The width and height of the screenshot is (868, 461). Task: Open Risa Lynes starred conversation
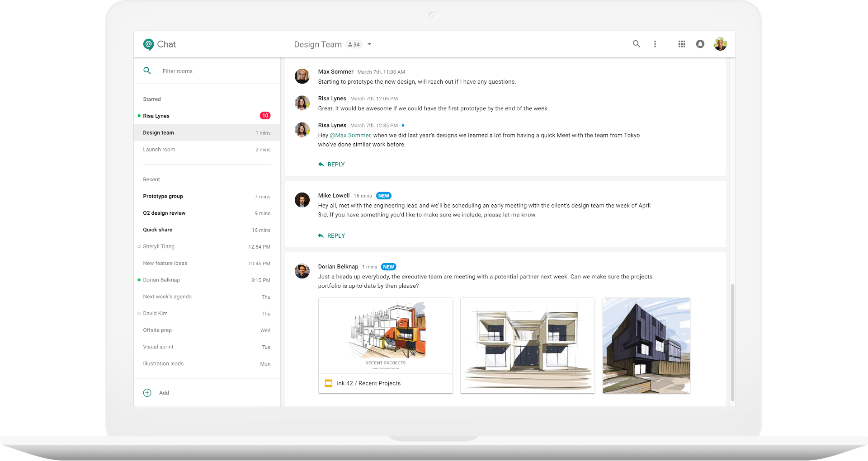[x=207, y=116]
